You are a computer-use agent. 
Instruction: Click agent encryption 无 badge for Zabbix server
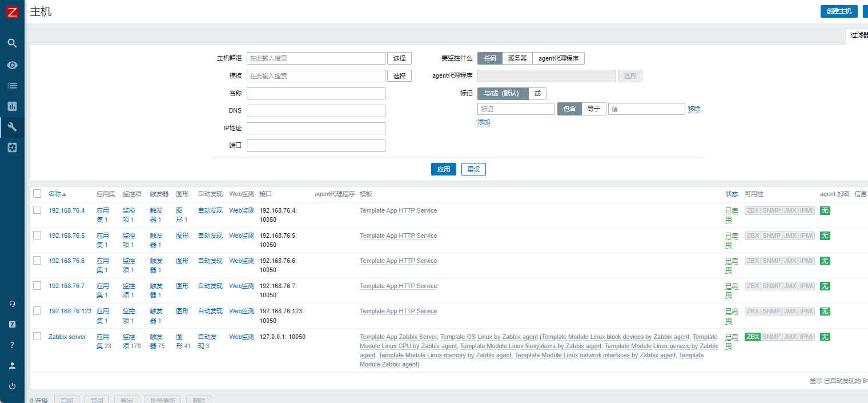tap(825, 337)
